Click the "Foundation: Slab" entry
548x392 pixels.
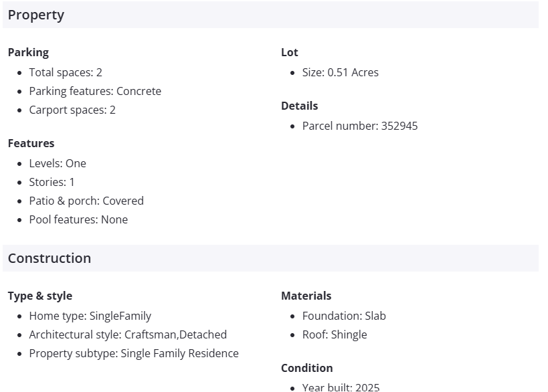(344, 316)
